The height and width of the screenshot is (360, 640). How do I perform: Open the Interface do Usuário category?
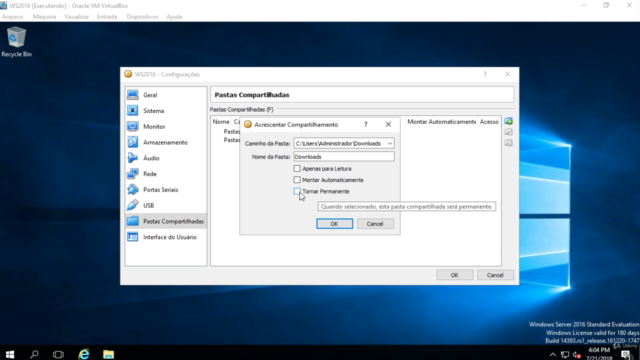[x=166, y=237]
